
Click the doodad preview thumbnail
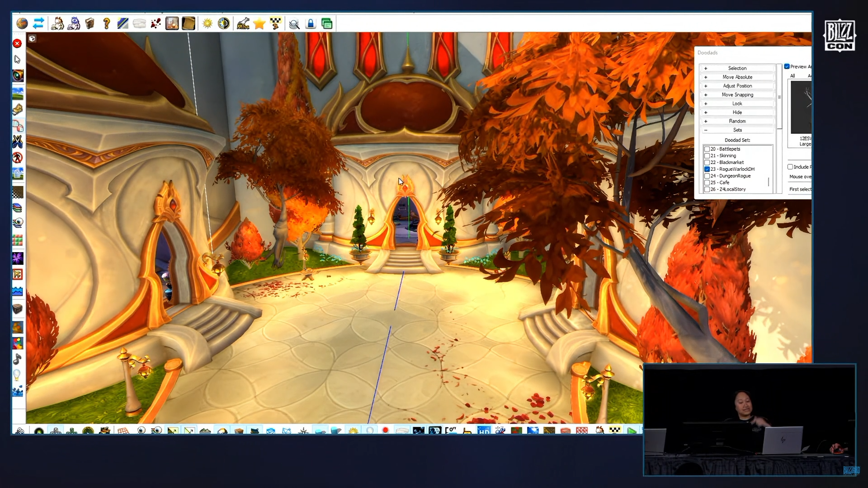click(x=801, y=107)
